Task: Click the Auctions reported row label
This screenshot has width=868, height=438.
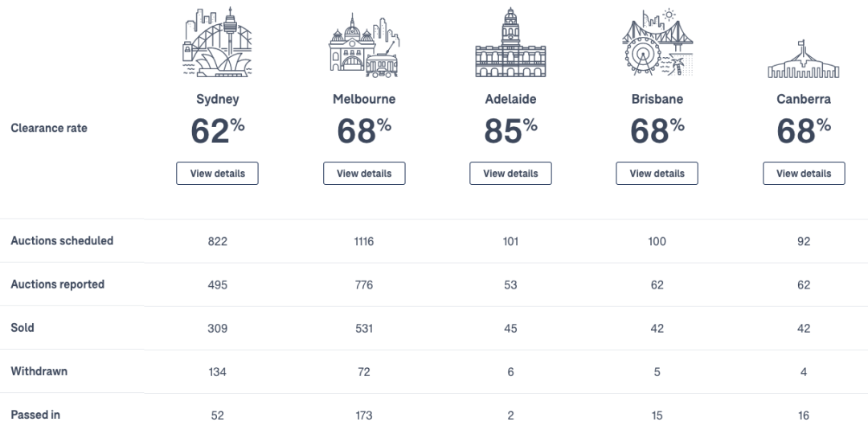Action: pos(58,284)
